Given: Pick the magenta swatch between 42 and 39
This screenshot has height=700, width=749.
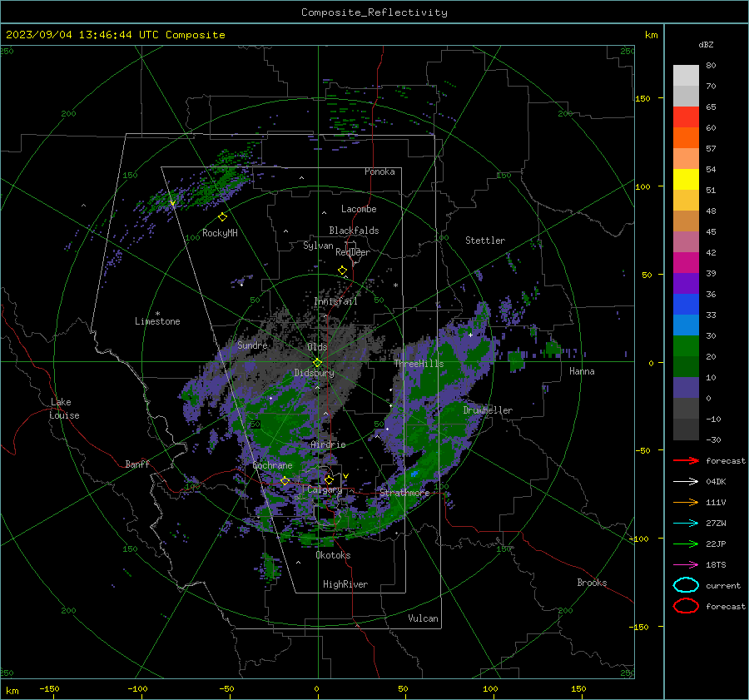Looking at the screenshot, I should 686,263.
